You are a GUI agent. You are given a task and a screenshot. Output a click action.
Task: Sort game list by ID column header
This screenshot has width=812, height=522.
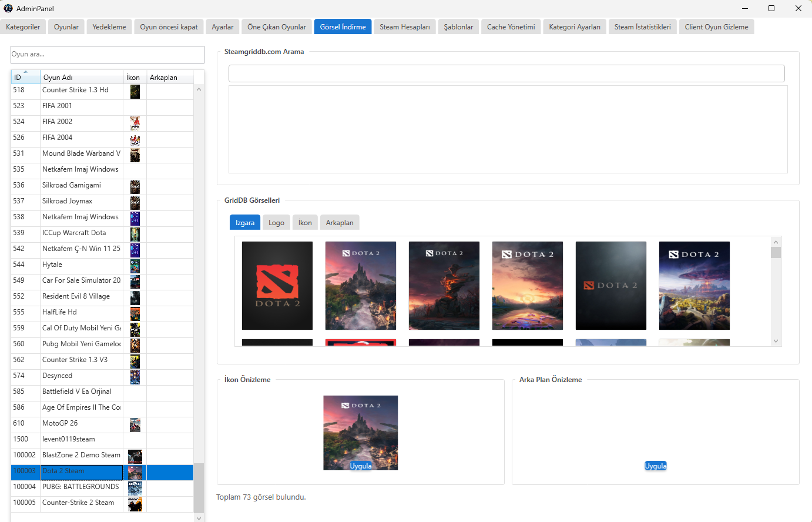click(26, 77)
